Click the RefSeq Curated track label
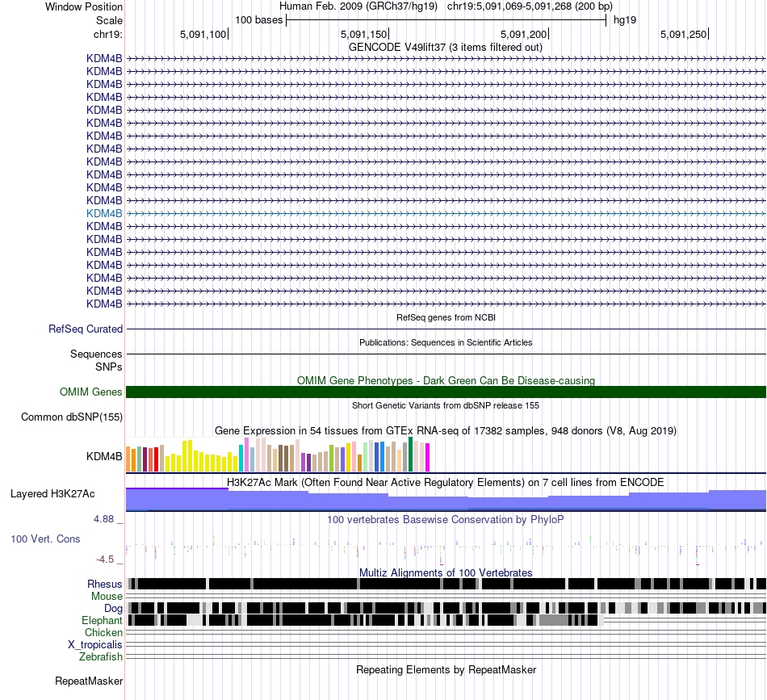 tap(85, 329)
